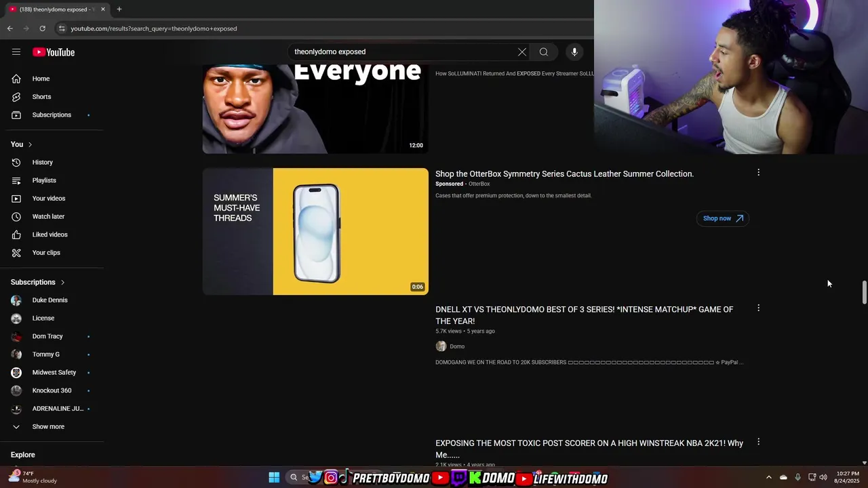Go back in browser
868x488 pixels.
tap(9, 28)
